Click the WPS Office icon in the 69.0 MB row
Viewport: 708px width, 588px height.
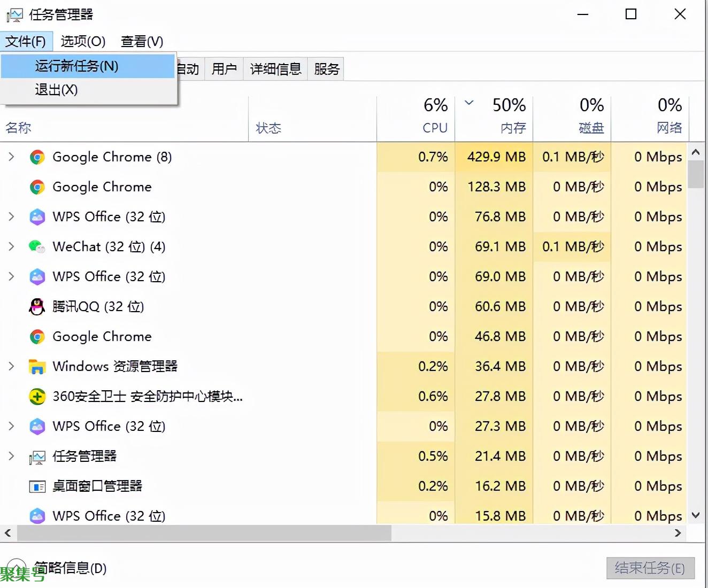[x=37, y=277]
